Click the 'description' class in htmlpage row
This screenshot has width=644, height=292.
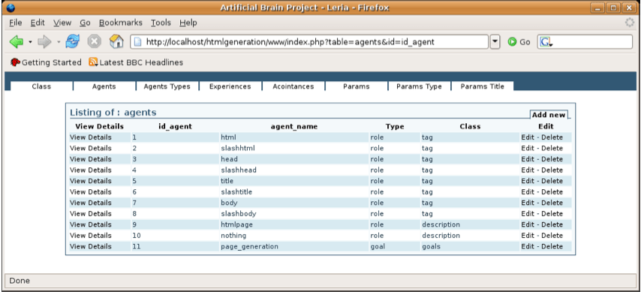tap(441, 224)
